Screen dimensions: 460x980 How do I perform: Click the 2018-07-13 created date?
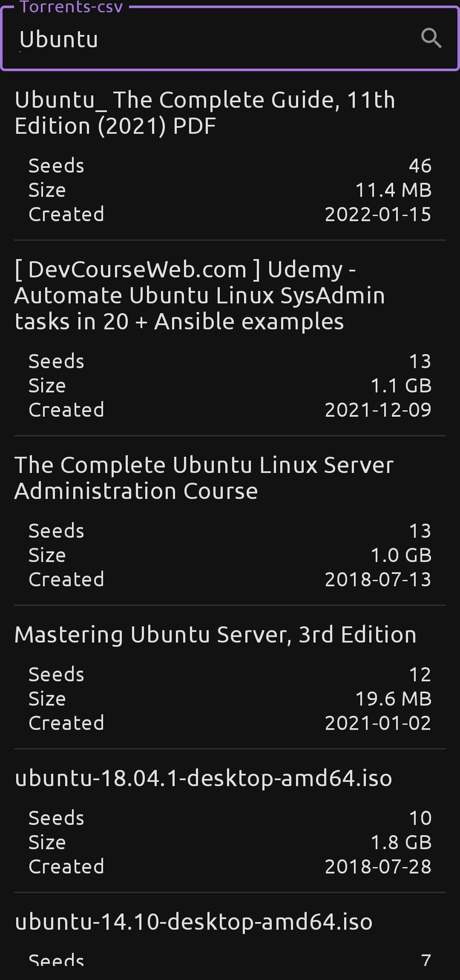pos(378,579)
